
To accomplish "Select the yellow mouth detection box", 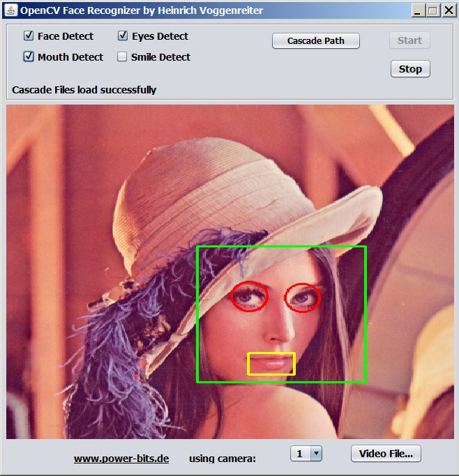I will pyautogui.click(x=271, y=363).
